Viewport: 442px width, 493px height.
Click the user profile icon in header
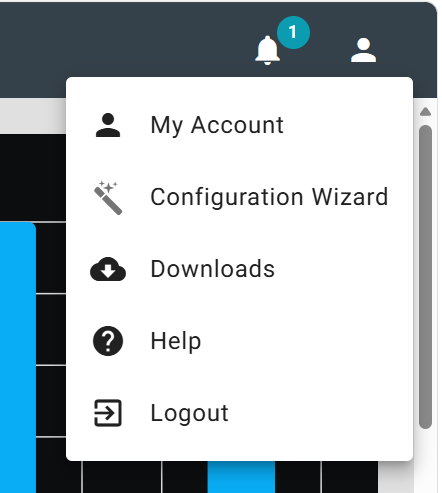363,50
